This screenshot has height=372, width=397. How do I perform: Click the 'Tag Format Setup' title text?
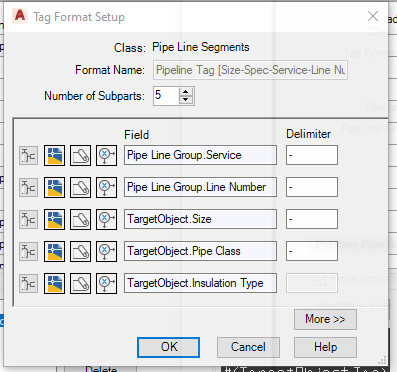(79, 17)
